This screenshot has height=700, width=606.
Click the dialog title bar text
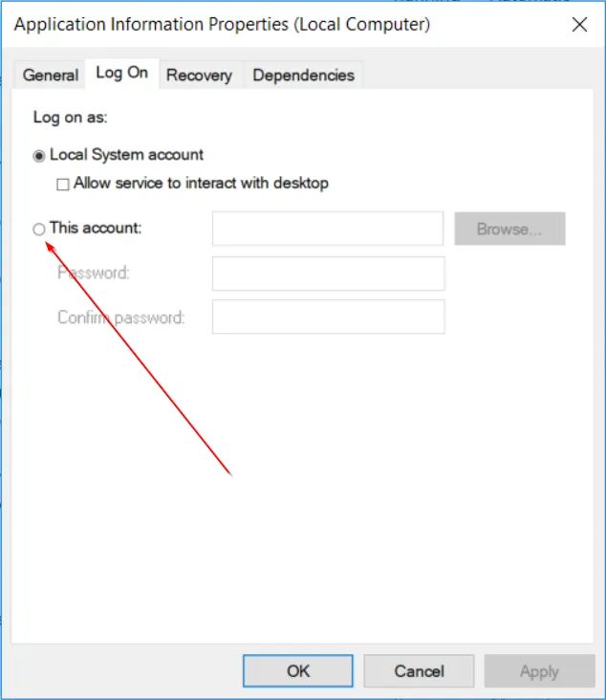tap(222, 24)
